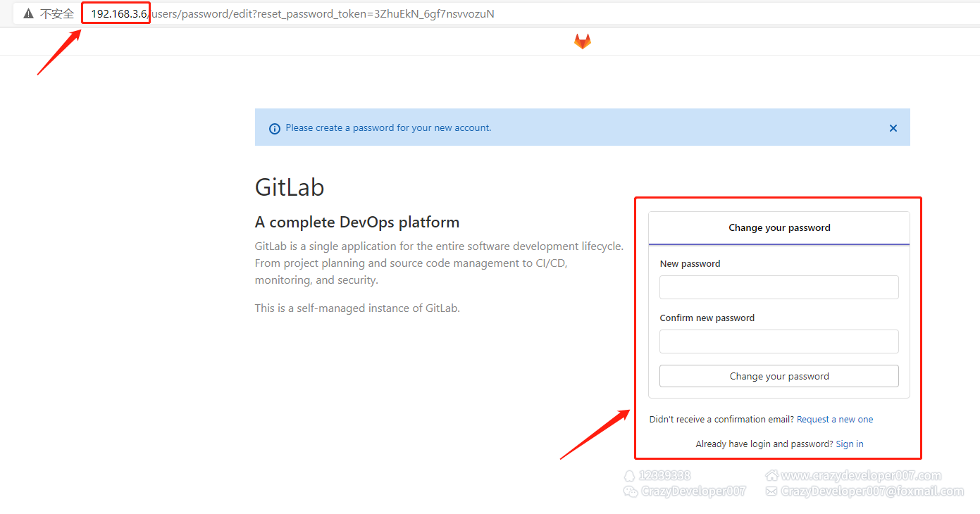980x514 pixels.
Task: Open the Request a new one link
Action: click(x=835, y=420)
